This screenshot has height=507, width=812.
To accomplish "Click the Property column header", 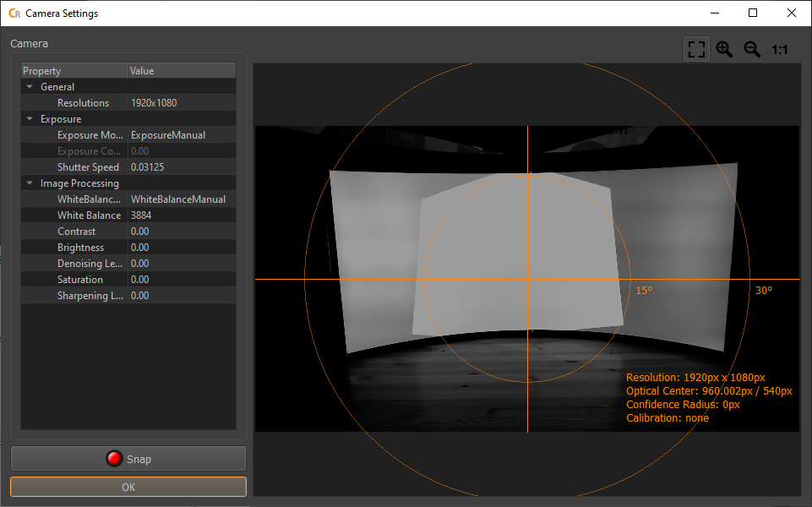I will pyautogui.click(x=74, y=71).
